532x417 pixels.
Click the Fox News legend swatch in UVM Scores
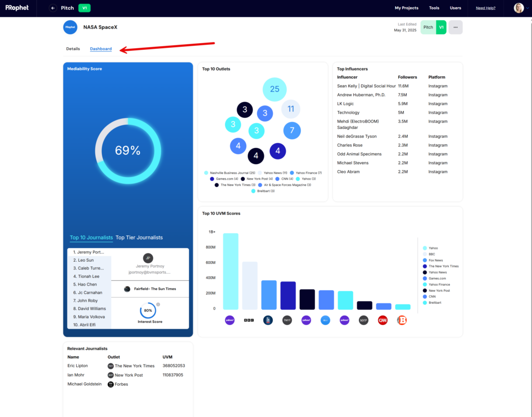(x=425, y=260)
